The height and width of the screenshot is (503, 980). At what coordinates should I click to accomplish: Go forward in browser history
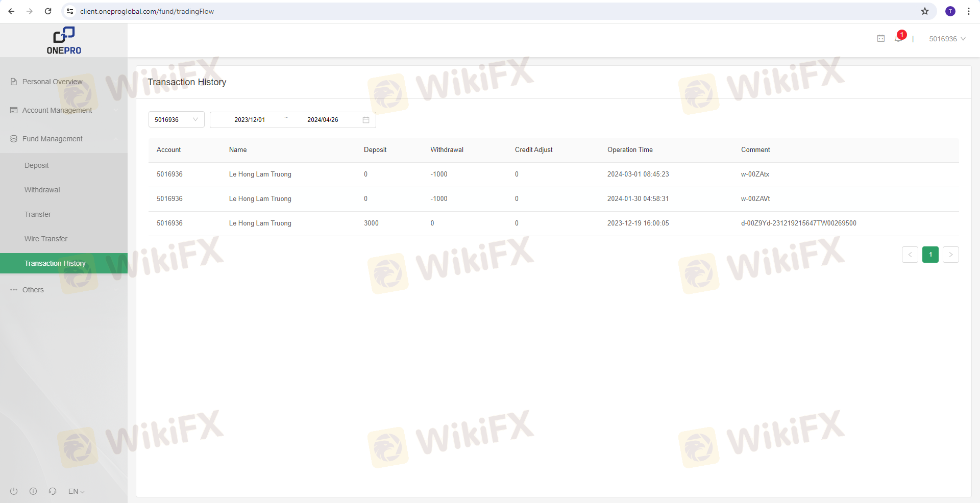(x=30, y=11)
